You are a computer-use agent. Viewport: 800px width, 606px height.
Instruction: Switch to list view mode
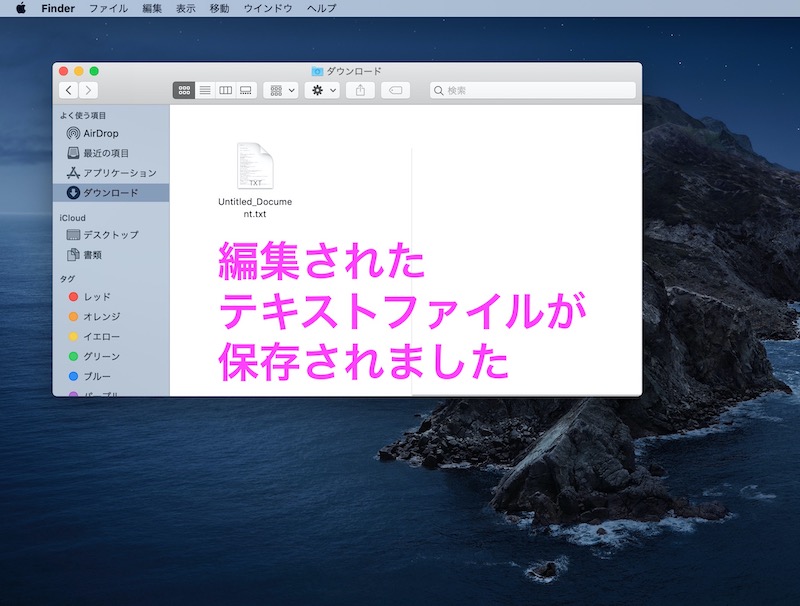[x=205, y=90]
